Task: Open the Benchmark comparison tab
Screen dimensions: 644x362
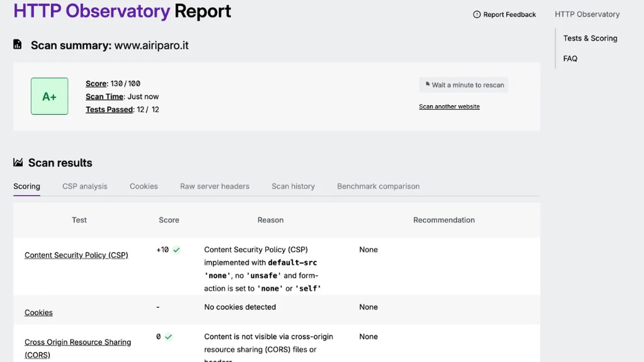Action: pos(378,186)
